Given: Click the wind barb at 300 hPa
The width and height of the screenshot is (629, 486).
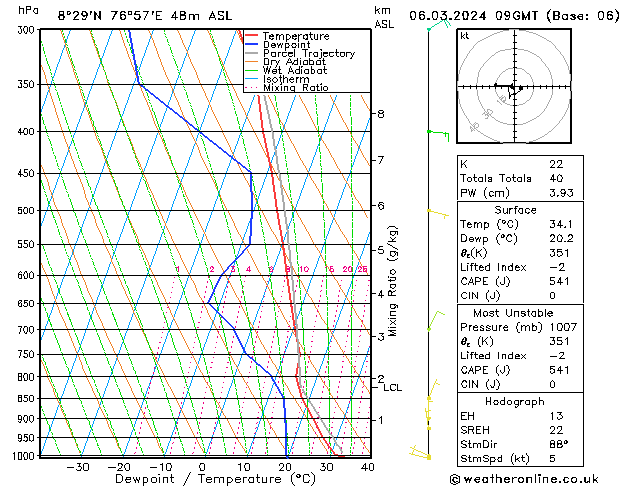Looking at the screenshot, I should (439, 24).
